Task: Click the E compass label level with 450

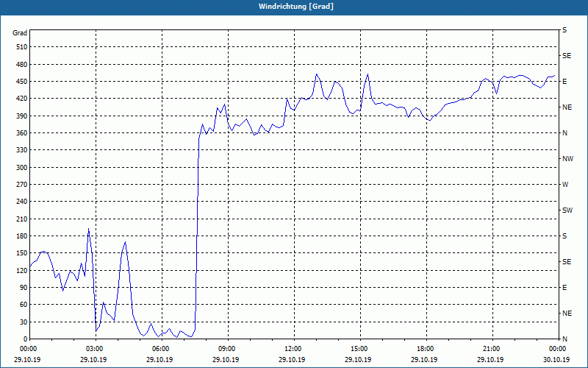Action: tap(564, 82)
